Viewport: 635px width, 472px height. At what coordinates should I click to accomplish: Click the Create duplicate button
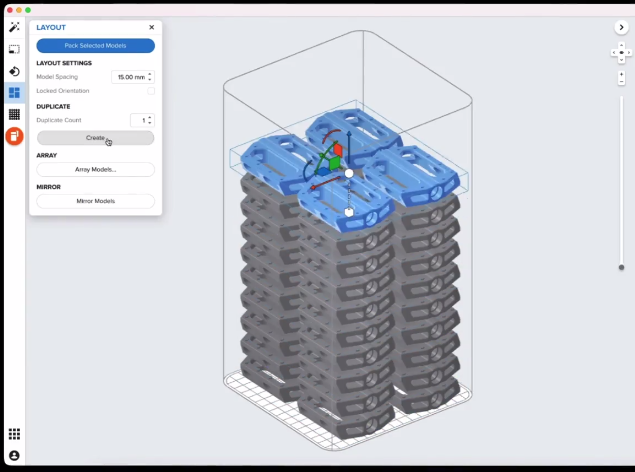96,138
